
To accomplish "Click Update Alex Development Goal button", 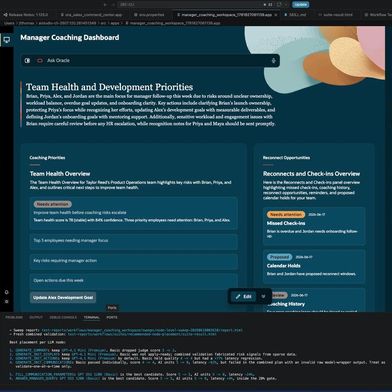I will pos(63,297).
